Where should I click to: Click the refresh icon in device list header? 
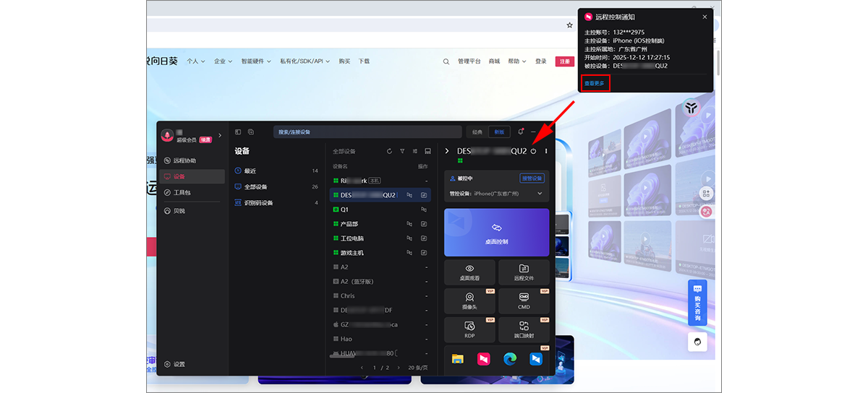tap(389, 151)
